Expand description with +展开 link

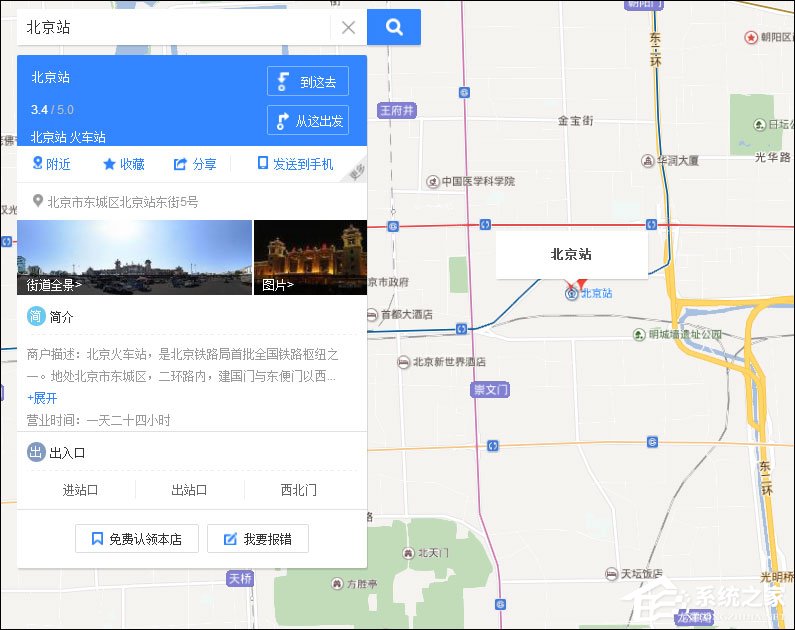pos(42,398)
